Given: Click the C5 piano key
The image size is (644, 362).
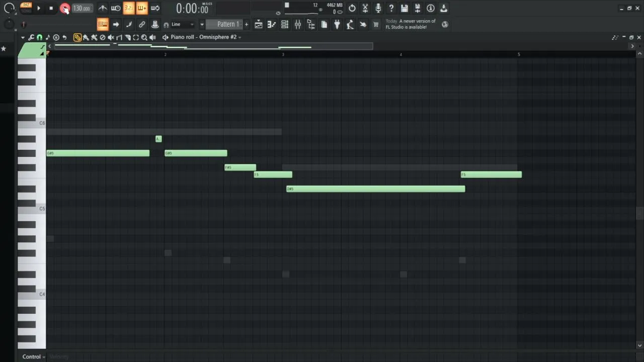Looking at the screenshot, I should (x=32, y=209).
